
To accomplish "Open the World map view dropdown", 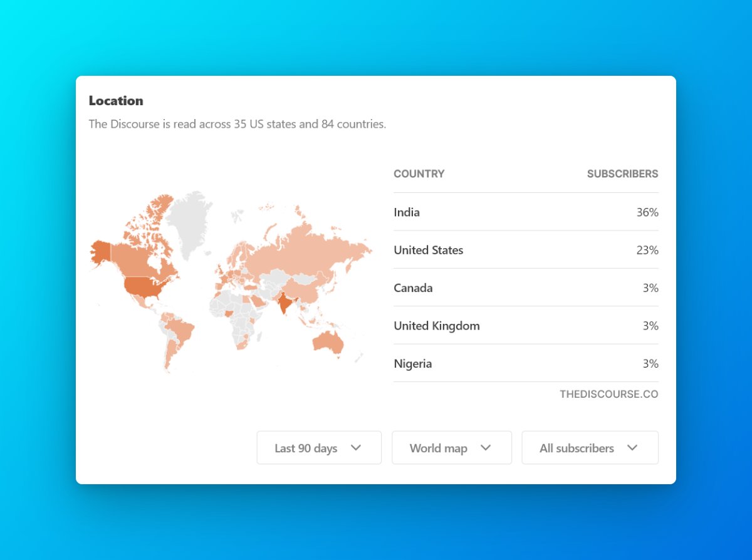I will [x=451, y=448].
